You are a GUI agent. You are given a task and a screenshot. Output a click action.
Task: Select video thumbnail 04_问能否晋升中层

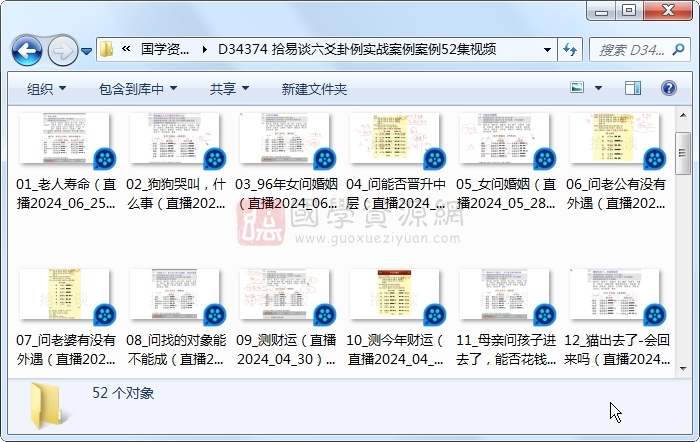pyautogui.click(x=395, y=138)
